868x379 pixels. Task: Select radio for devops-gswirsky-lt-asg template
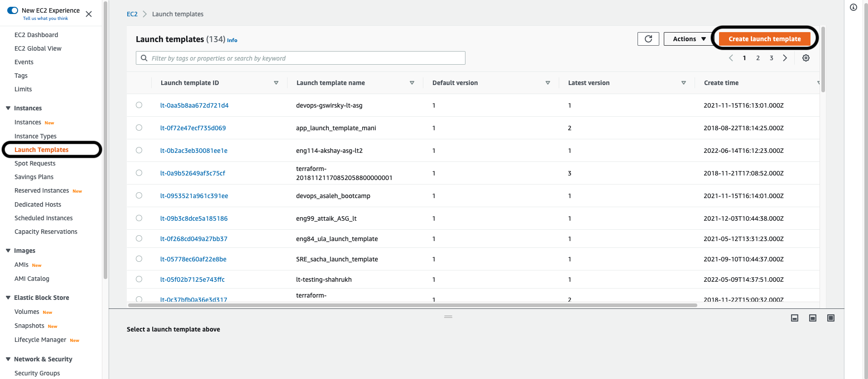tap(139, 105)
